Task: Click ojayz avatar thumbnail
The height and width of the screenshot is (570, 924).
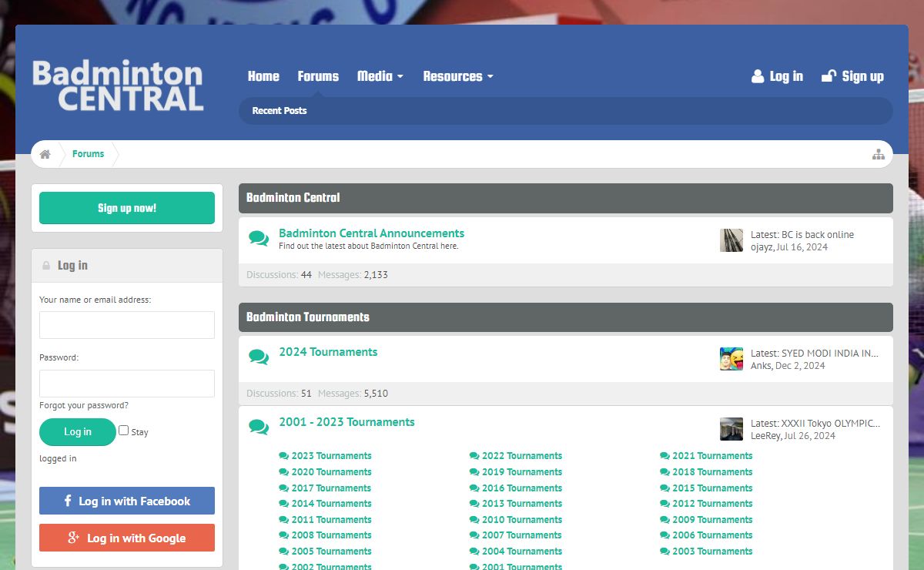Action: 731,240
